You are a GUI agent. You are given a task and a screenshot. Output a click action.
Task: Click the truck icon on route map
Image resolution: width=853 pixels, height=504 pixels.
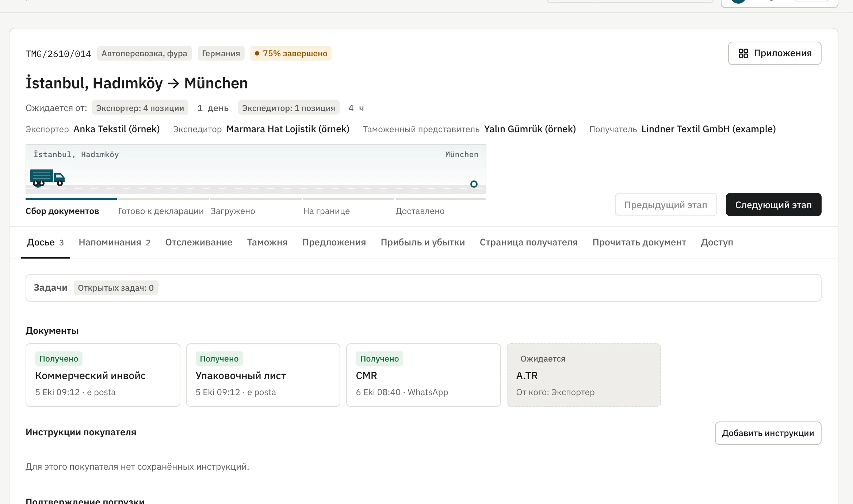[47, 178]
